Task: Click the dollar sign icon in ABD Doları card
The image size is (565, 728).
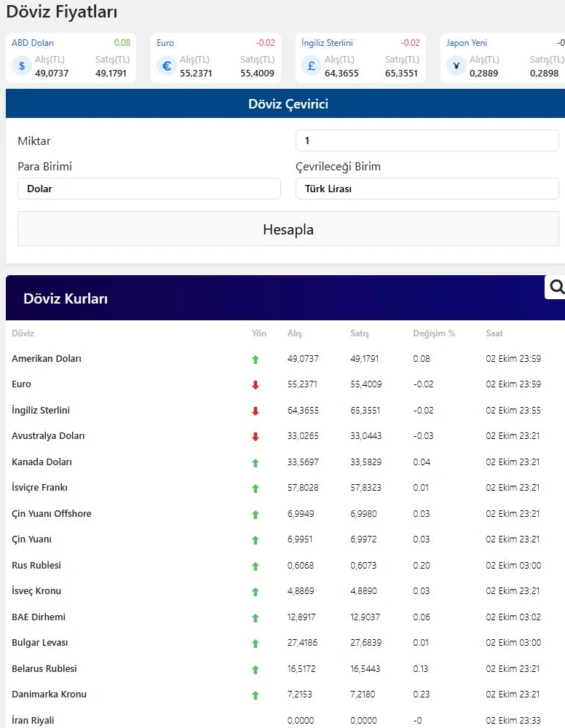Action: coord(22,66)
